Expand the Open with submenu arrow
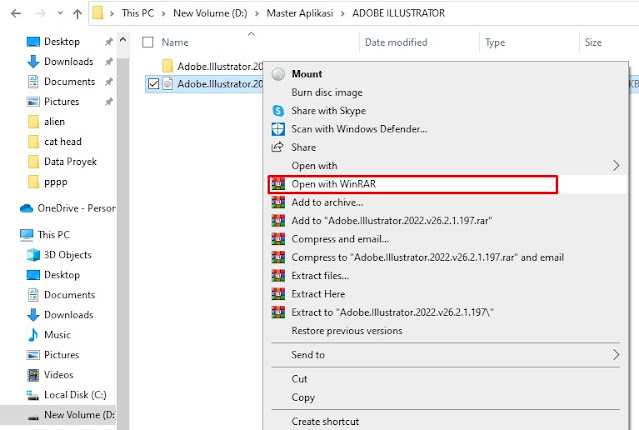639x430 pixels. click(616, 165)
